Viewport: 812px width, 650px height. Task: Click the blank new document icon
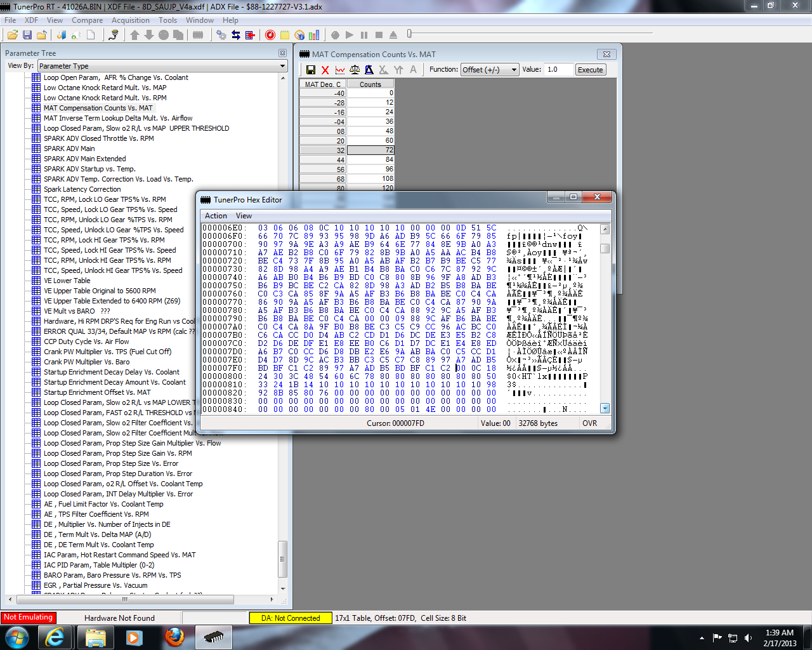(91, 35)
